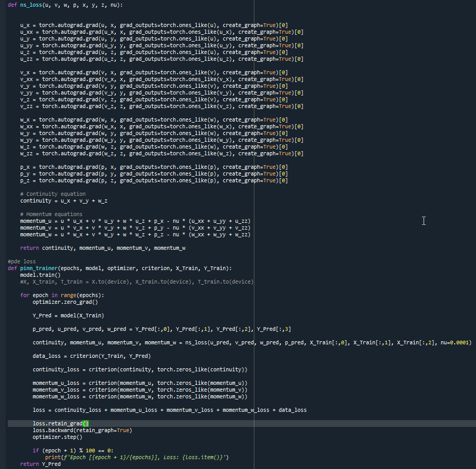Click the highlighted parentheses after loss.retain_grad
Screen dimensions: 476x469
pos(86,423)
